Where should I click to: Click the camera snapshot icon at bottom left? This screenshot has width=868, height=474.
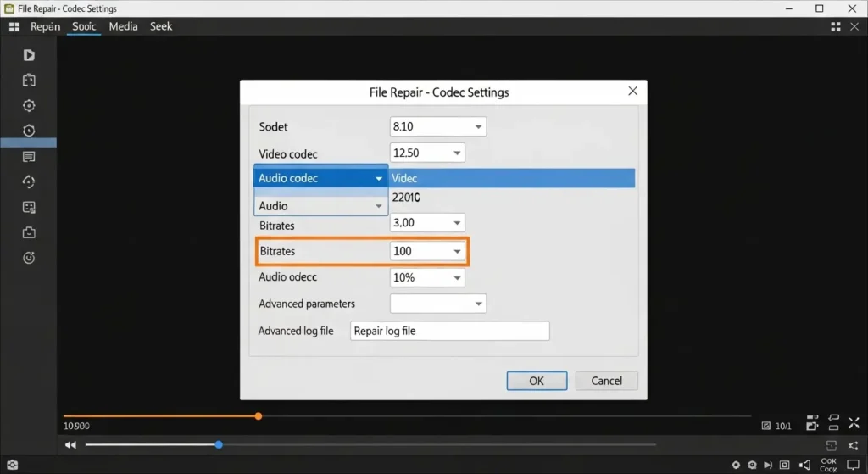coord(13,465)
